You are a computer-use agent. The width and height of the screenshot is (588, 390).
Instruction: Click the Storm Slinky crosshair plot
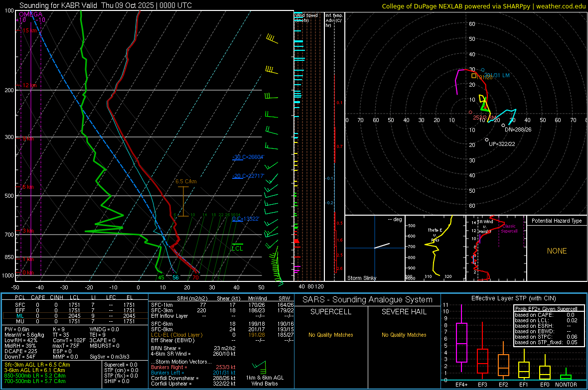[x=375, y=248]
